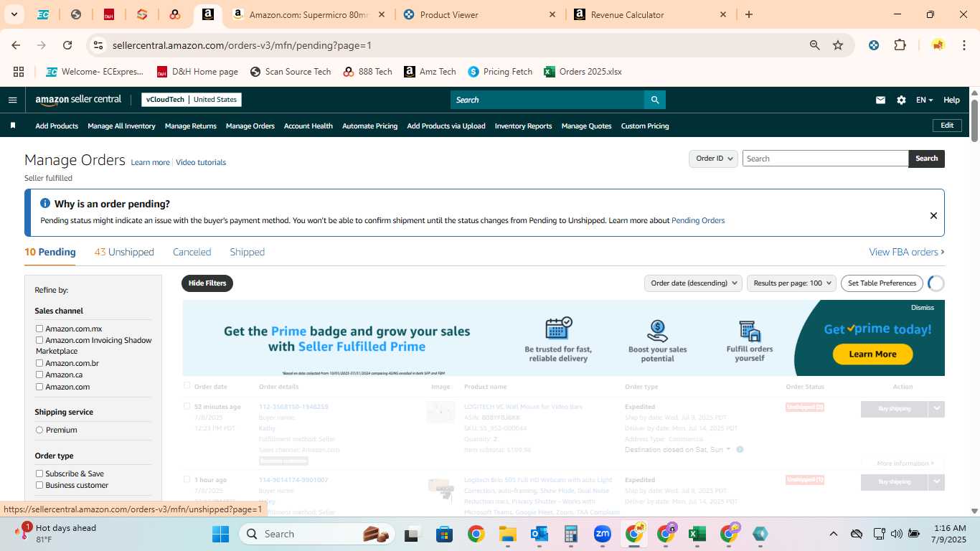Open the View FBA orders link
Image resolution: width=980 pixels, height=551 pixels.
pyautogui.click(x=907, y=252)
